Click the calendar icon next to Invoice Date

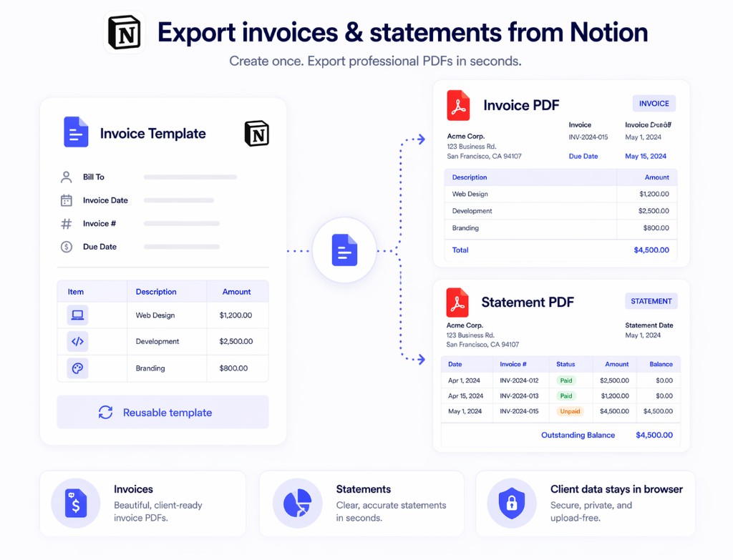point(67,200)
